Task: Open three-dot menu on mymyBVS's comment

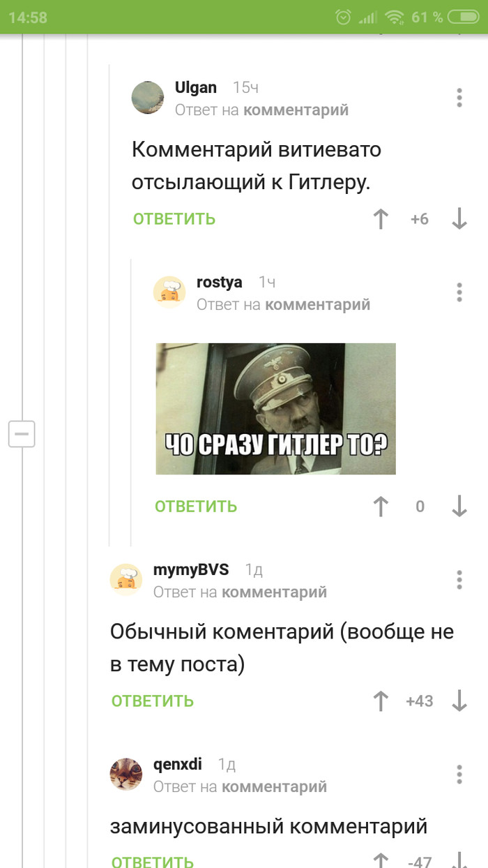Action: (459, 579)
